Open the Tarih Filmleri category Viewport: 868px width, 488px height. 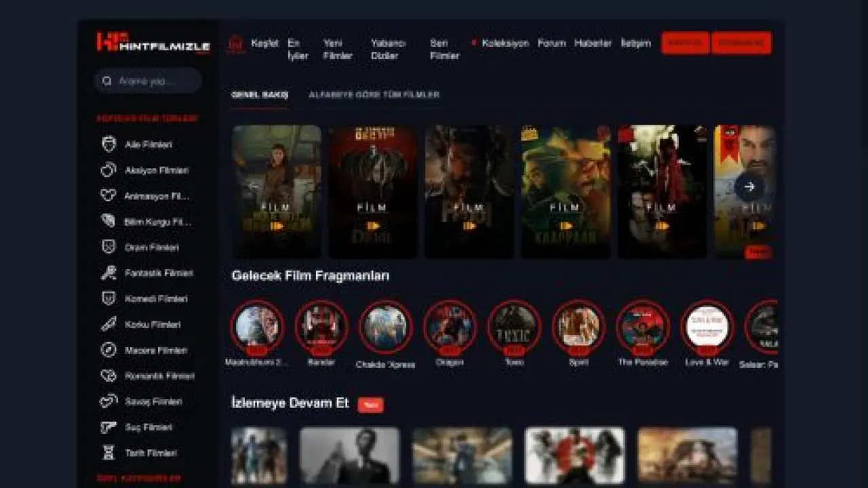point(151,453)
